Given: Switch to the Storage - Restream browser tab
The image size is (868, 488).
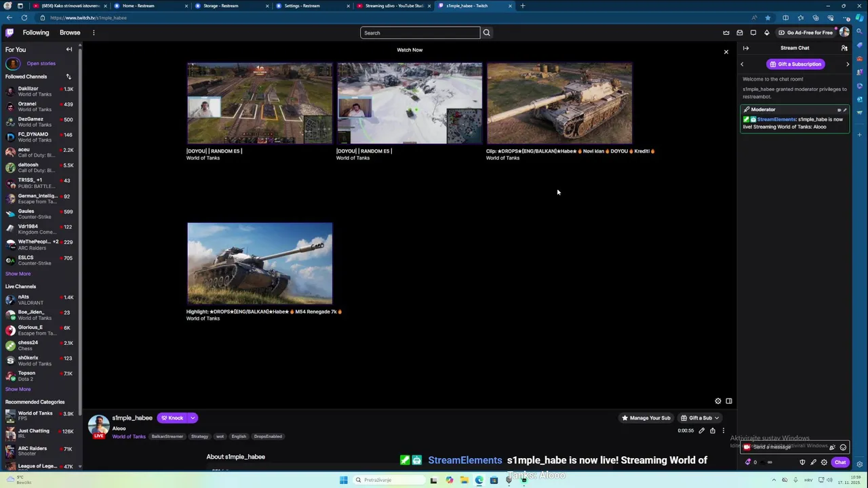Looking at the screenshot, I should pyautogui.click(x=231, y=5).
